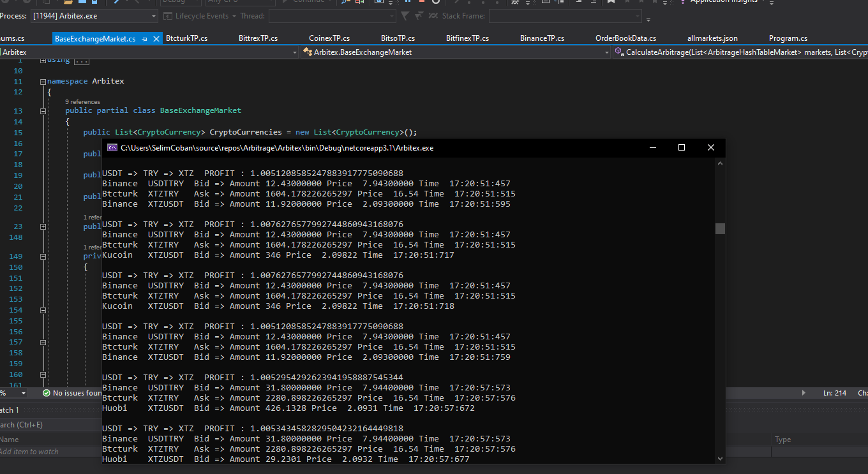The height and width of the screenshot is (474, 868).
Task: Click the CryptoCurrencies field name at line 15
Action: [246, 132]
